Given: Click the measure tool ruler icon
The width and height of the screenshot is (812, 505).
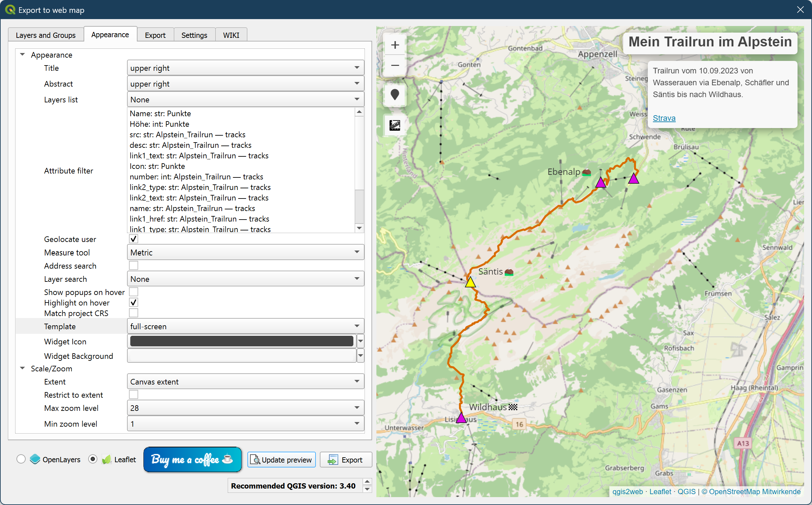Looking at the screenshot, I should 395,125.
